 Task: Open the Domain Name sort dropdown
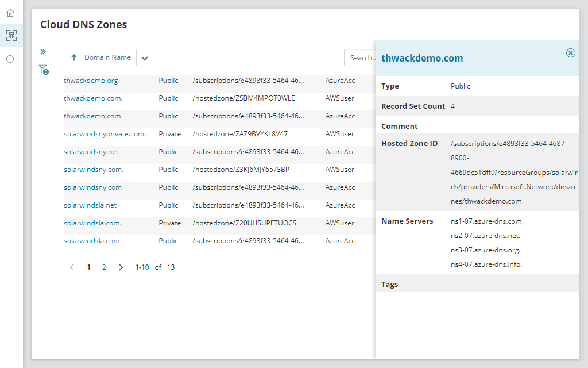(x=144, y=57)
